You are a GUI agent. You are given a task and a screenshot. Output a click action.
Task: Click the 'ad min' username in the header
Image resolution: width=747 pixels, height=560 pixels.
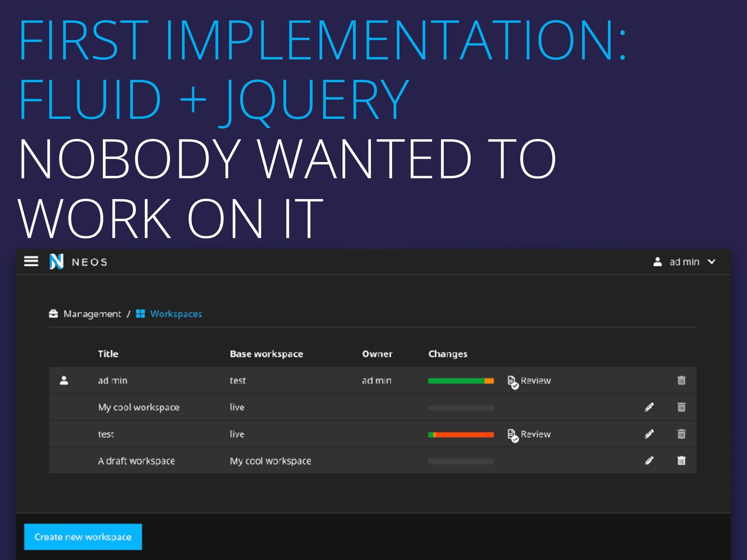684,262
